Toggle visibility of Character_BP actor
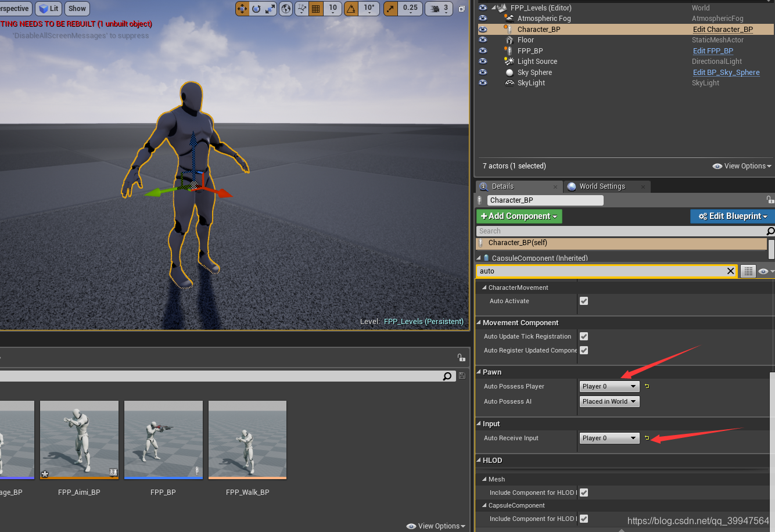The width and height of the screenshot is (775, 532). point(483,29)
